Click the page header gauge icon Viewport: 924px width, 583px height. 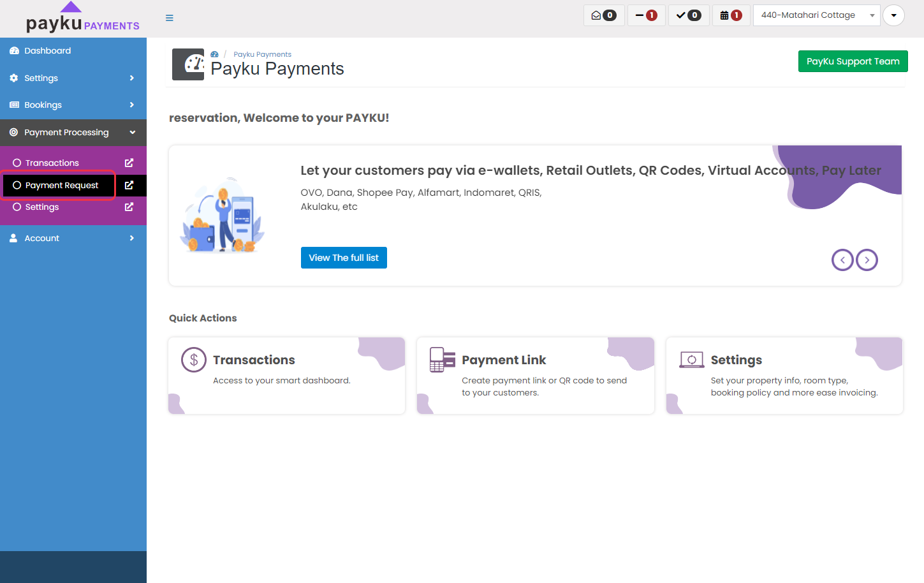click(188, 64)
